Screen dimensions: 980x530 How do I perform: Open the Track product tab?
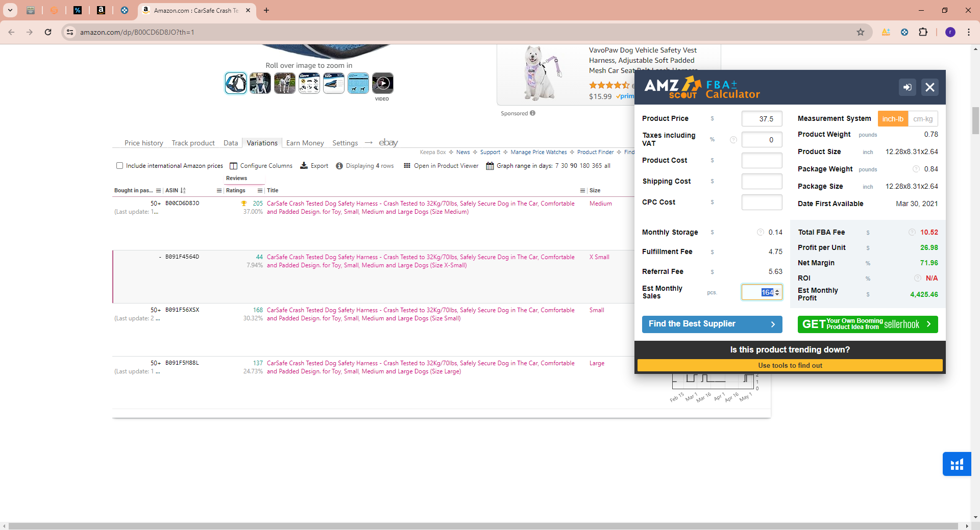tap(193, 143)
